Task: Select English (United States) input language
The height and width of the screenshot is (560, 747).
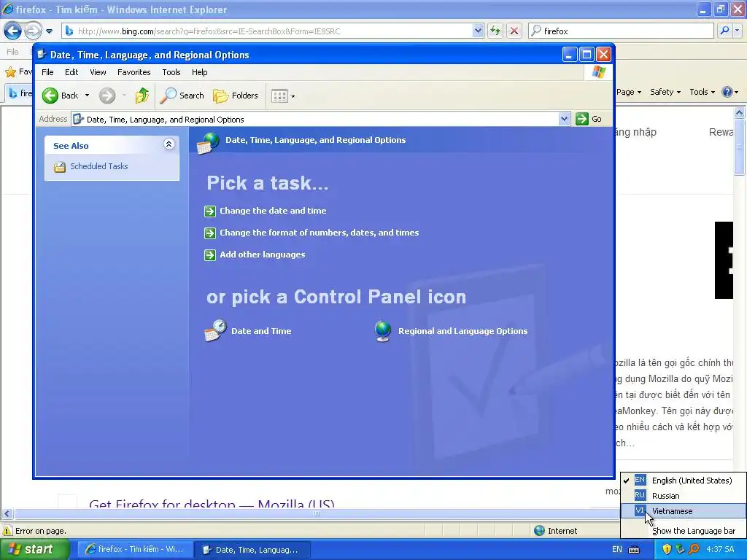Action: [x=684, y=481]
